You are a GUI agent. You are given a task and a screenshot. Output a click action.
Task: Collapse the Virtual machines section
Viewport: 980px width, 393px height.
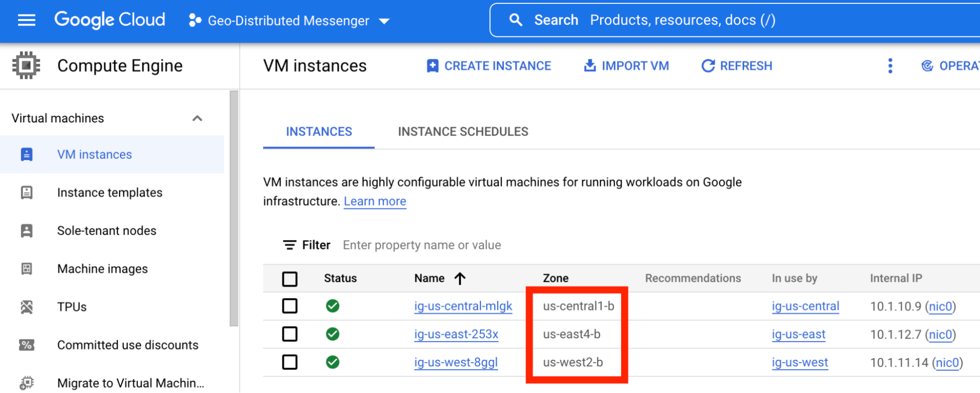point(197,118)
